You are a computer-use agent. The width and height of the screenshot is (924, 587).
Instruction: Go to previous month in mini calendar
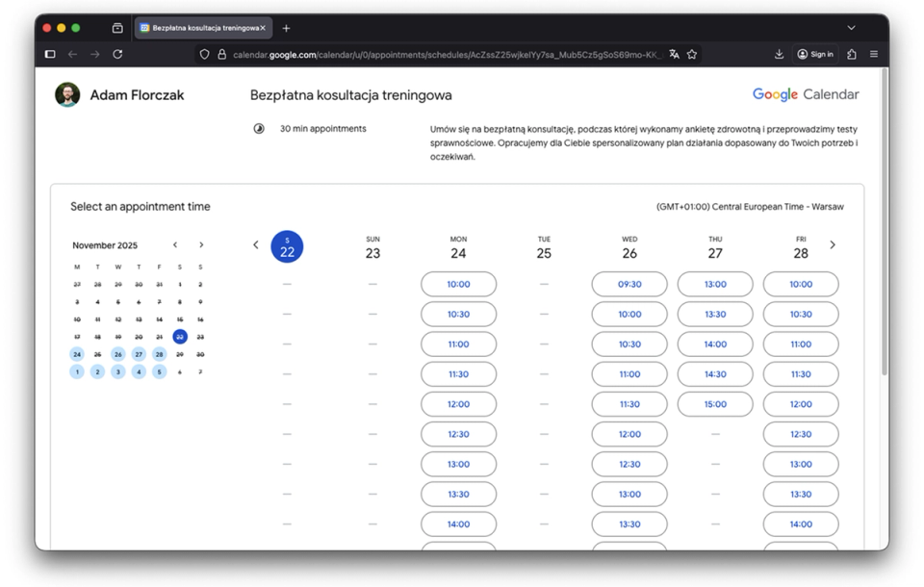click(x=175, y=244)
